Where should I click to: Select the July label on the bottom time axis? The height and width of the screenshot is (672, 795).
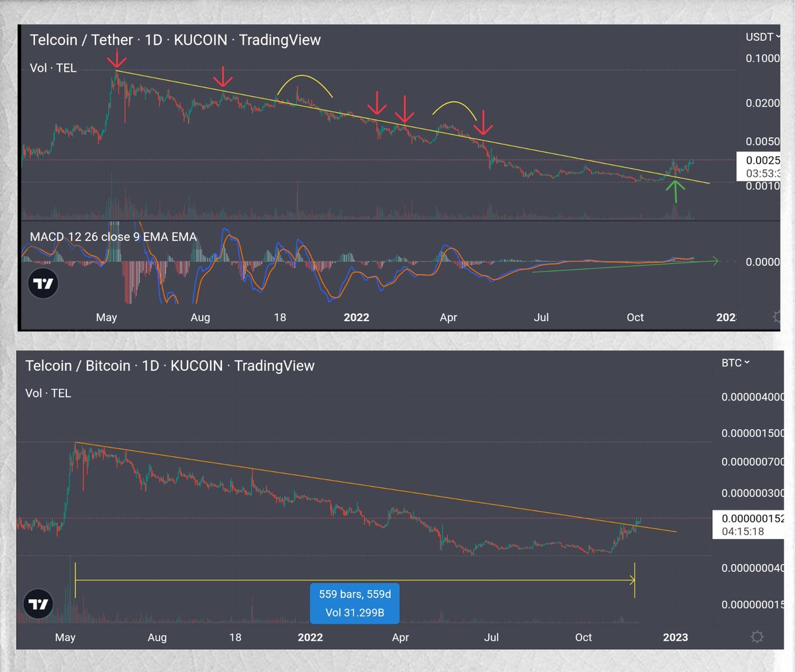pyautogui.click(x=492, y=637)
